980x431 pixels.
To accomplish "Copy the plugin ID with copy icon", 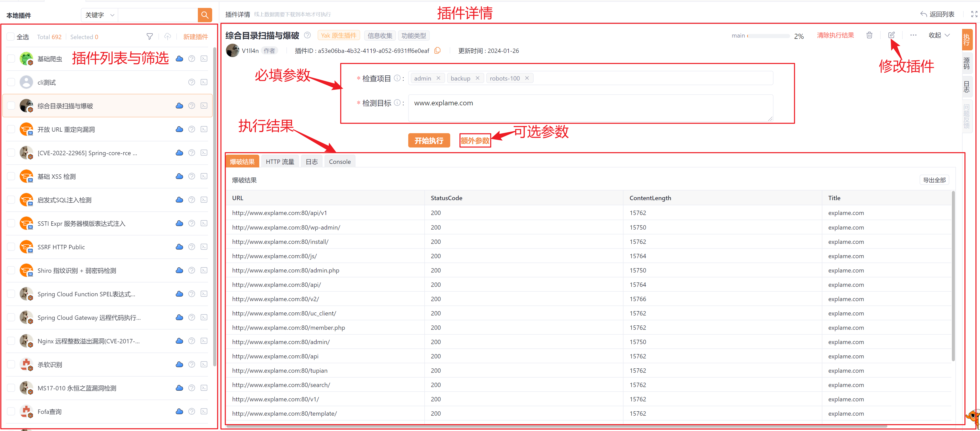I will [437, 51].
